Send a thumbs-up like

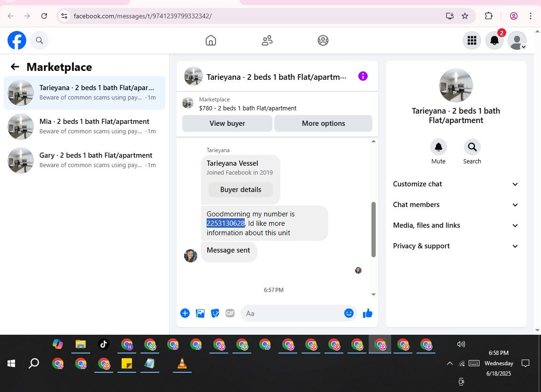pyautogui.click(x=367, y=313)
